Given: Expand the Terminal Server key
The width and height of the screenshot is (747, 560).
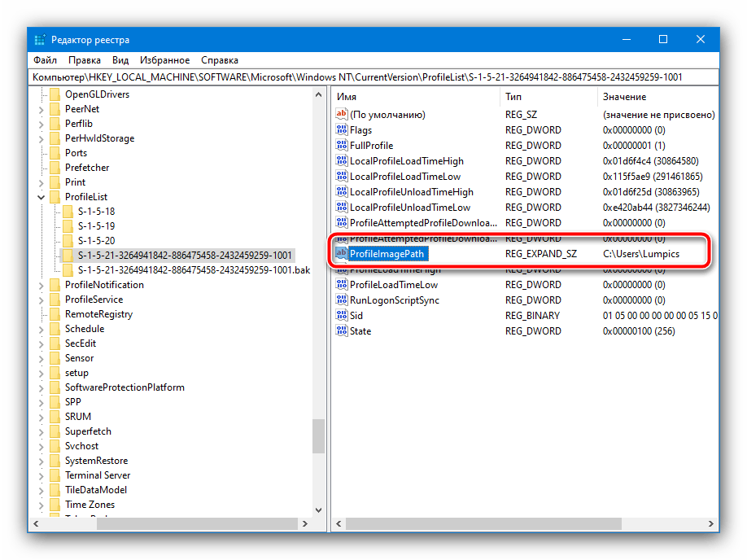Looking at the screenshot, I should (41, 475).
